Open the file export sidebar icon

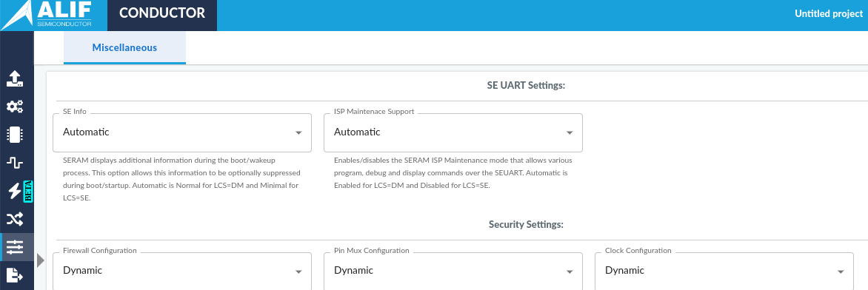click(x=15, y=275)
